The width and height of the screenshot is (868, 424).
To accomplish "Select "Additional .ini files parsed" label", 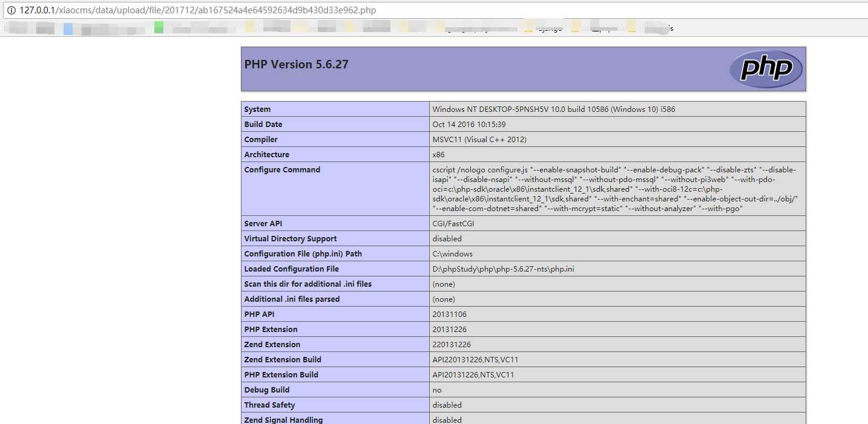I will point(292,299).
